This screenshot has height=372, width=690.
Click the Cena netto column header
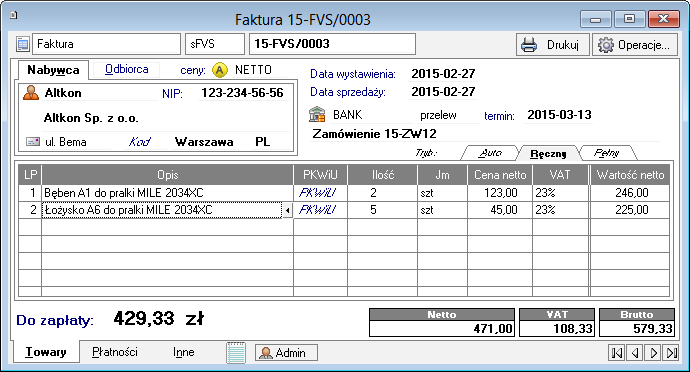500,175
